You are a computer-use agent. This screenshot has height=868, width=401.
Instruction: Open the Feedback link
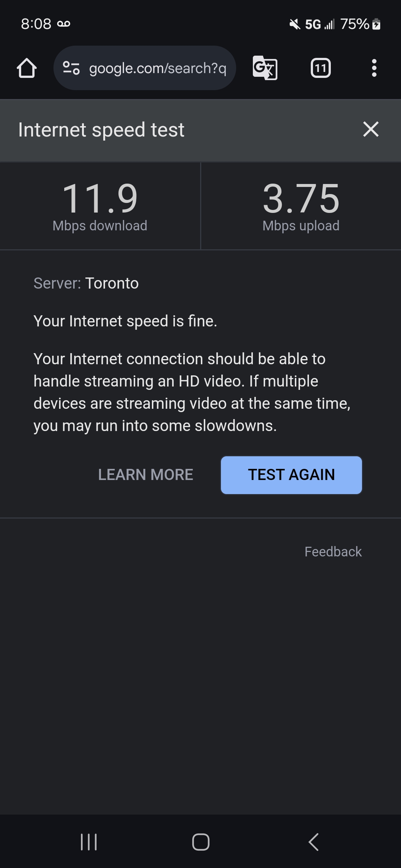pyautogui.click(x=333, y=552)
